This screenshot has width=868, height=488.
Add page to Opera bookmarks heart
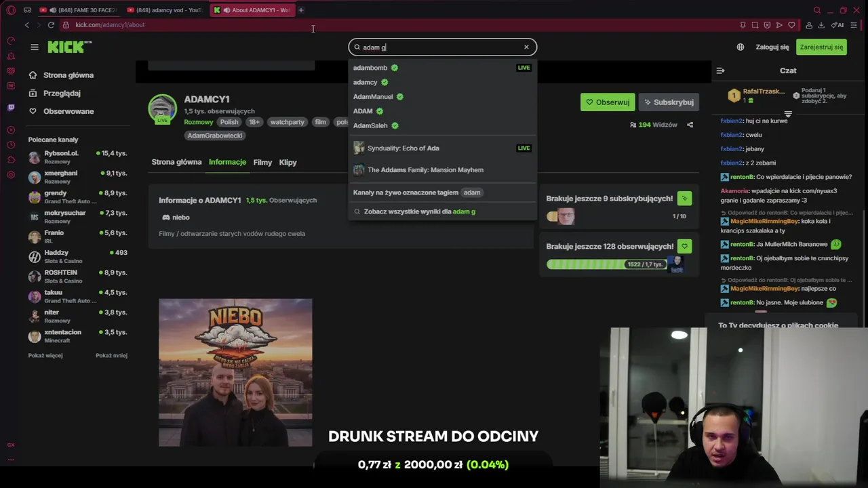click(791, 25)
